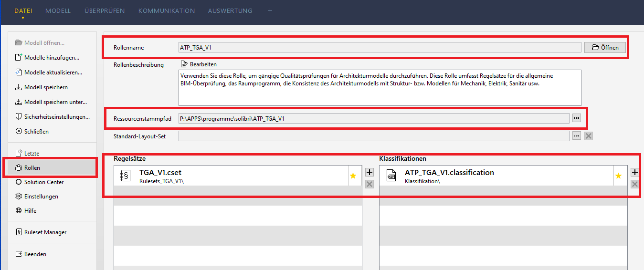Click Modelle hinzufügen in sidebar
Screen dimensions: 644x270
click(51, 58)
